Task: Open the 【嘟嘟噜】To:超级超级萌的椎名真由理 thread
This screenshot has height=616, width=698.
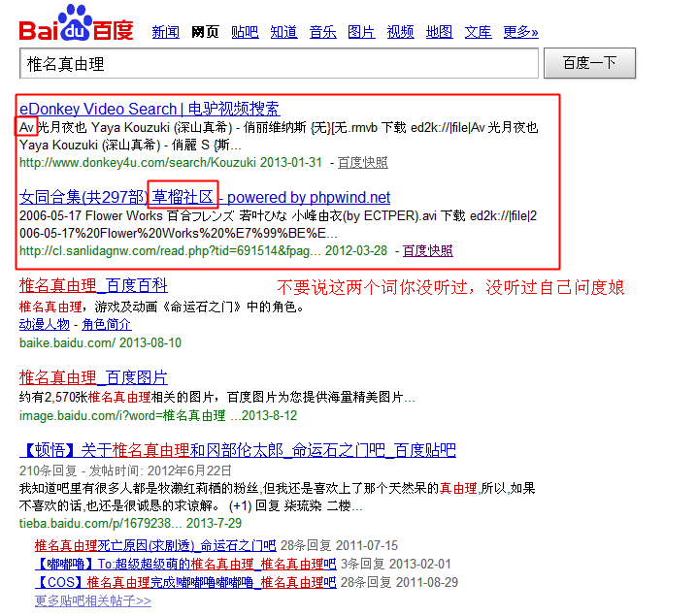Action: [185, 564]
